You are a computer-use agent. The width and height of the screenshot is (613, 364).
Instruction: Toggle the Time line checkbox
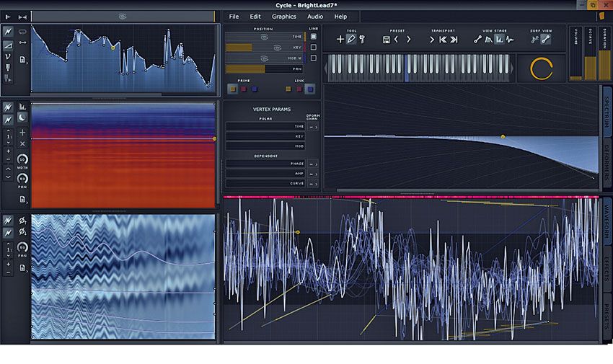(x=313, y=36)
